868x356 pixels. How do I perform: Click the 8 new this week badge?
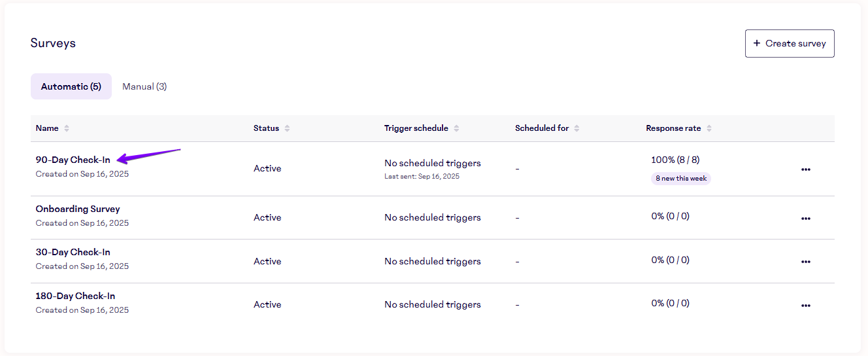pos(681,179)
